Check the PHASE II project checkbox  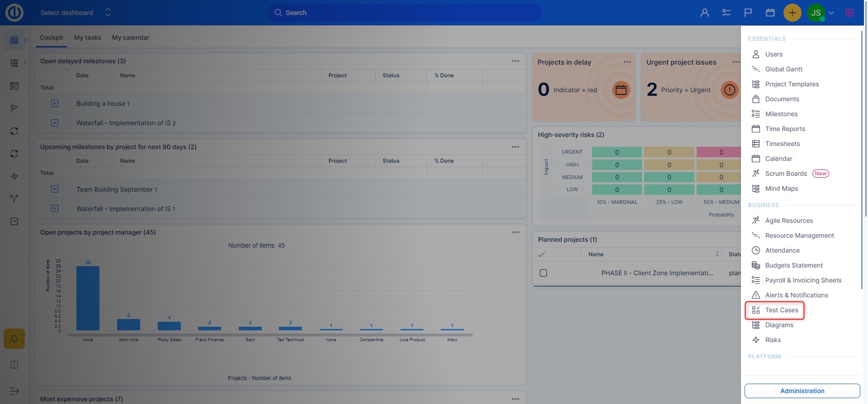tap(543, 273)
